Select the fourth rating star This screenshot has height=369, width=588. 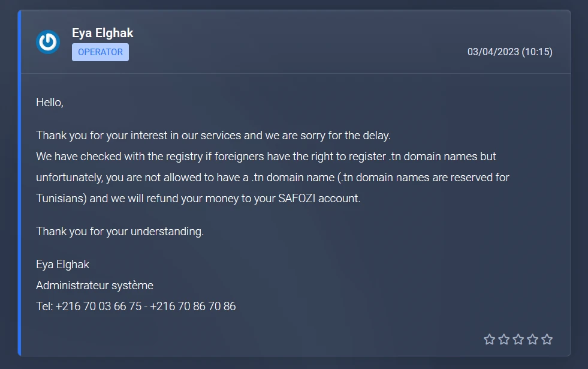click(532, 340)
